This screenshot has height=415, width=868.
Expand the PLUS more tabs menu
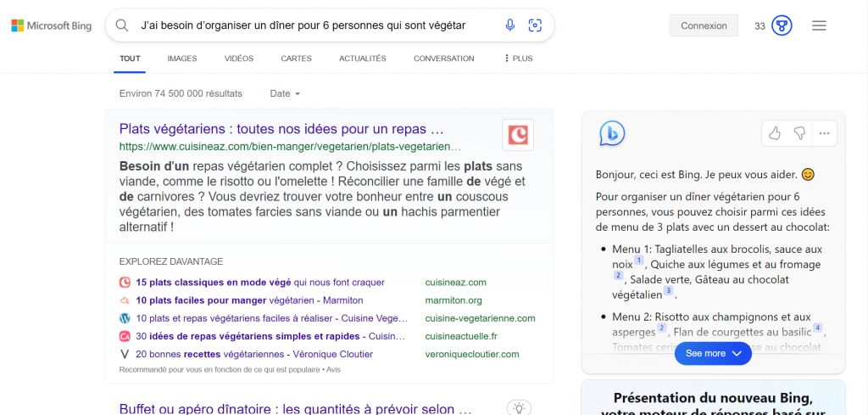pyautogui.click(x=518, y=59)
